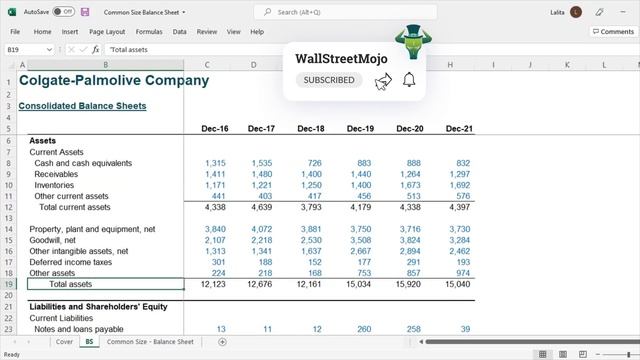This screenshot has width=640, height=360.
Task: Click the notification bell icon
Action: tap(409, 80)
